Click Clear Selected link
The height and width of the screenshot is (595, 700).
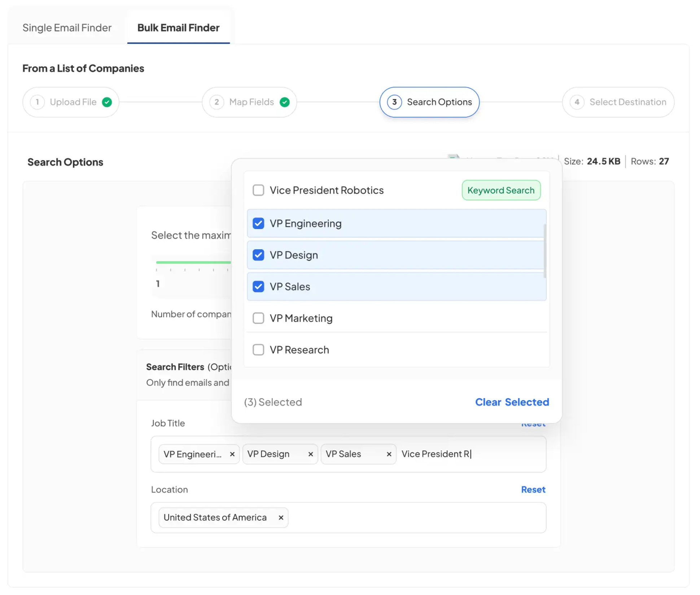pos(512,402)
